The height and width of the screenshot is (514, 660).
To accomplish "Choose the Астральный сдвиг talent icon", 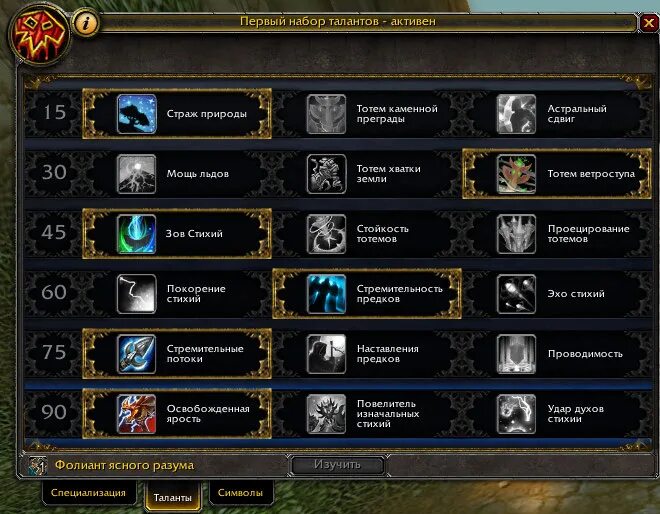I will pos(516,114).
